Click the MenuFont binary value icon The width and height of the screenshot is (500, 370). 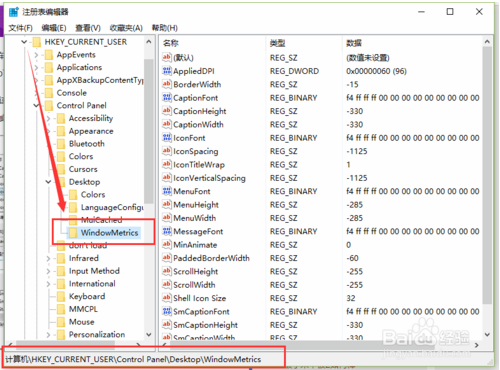(167, 191)
